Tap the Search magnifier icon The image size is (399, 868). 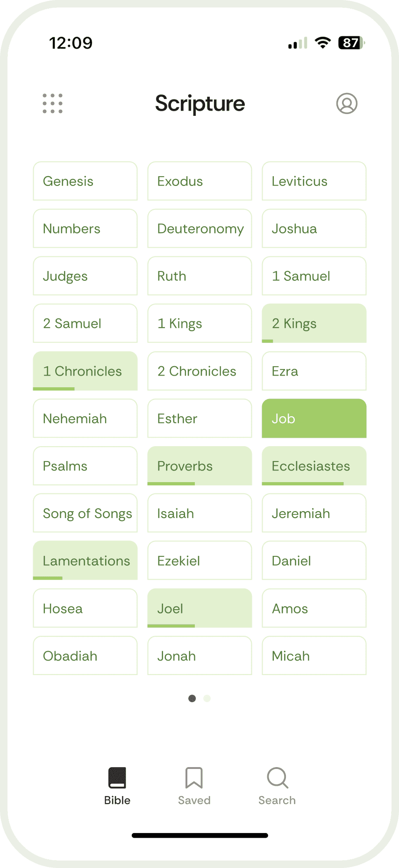pos(278,778)
